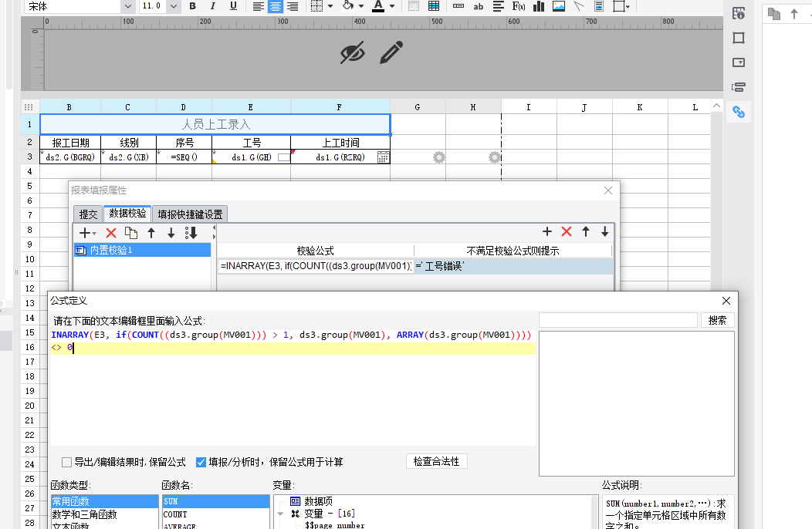This screenshot has height=529, width=812.
Task: Click the red delete icon above 内置校验1
Action: pyautogui.click(x=111, y=232)
